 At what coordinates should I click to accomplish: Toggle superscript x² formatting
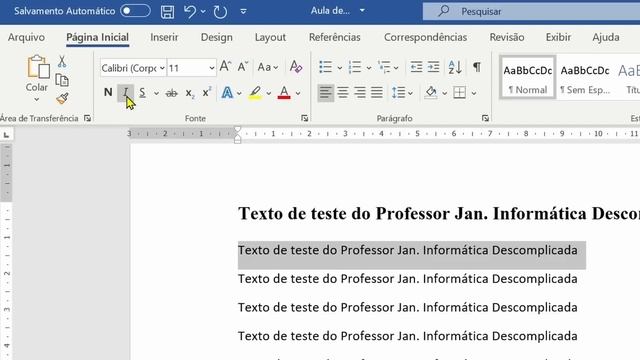pyautogui.click(x=207, y=93)
